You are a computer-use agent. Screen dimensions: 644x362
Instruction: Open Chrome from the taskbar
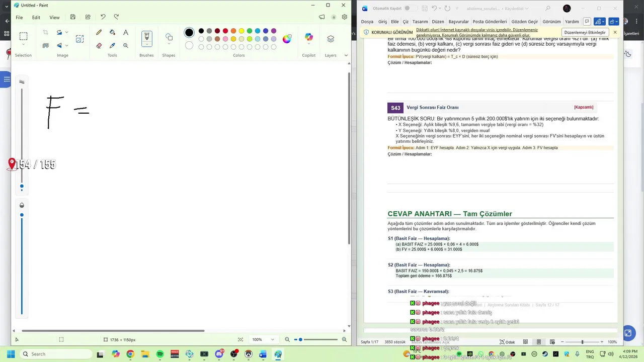click(x=130, y=354)
